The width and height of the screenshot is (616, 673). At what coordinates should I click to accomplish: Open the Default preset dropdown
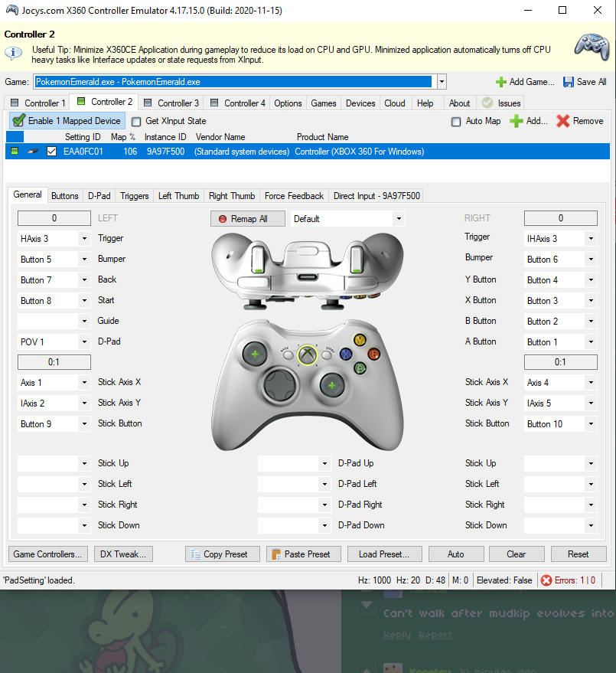coord(399,219)
